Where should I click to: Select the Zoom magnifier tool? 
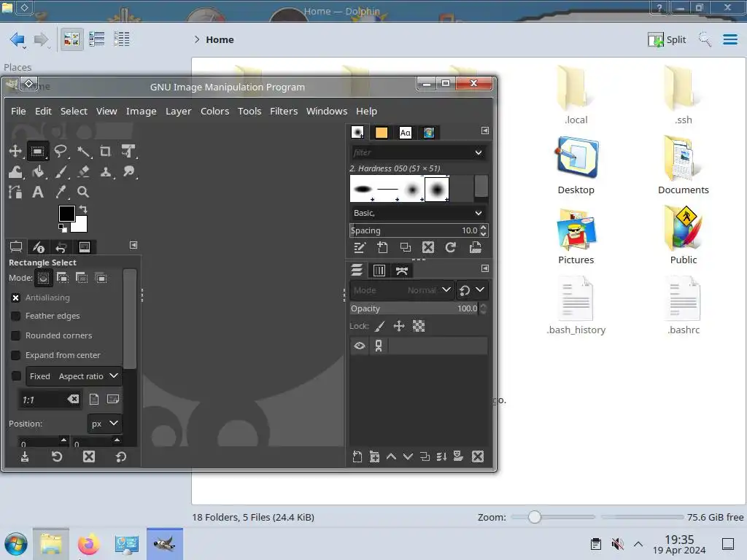click(83, 192)
